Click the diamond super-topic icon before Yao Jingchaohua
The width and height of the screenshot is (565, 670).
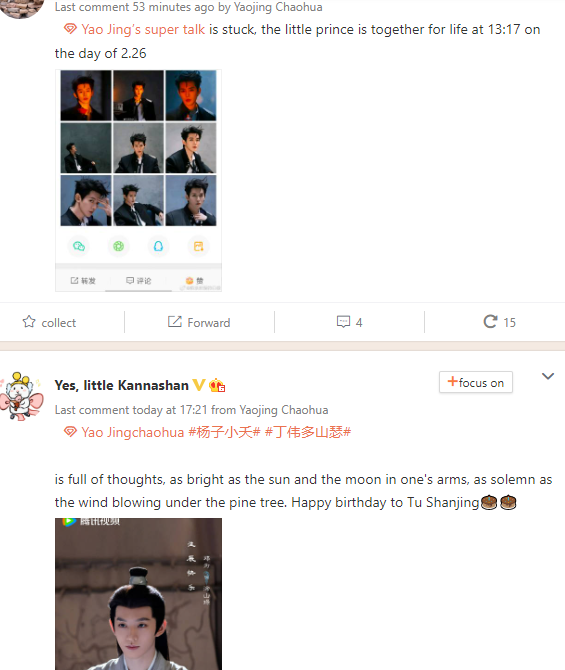70,432
